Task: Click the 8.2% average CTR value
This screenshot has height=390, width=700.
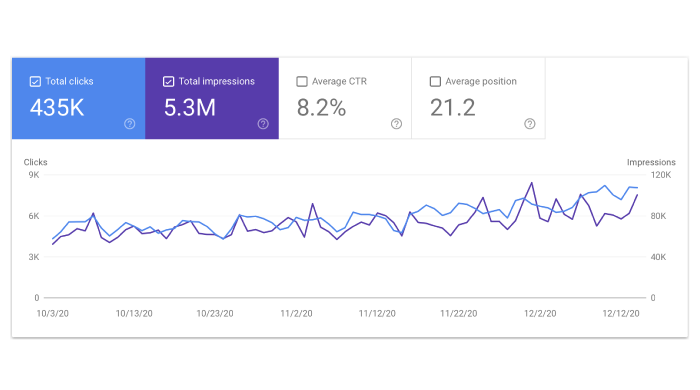Action: tap(321, 108)
